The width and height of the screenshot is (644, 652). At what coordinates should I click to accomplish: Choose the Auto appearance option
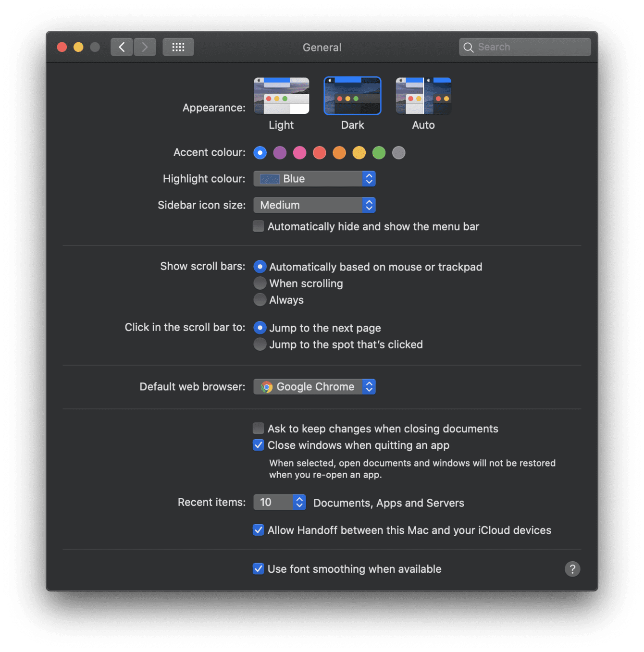(423, 96)
